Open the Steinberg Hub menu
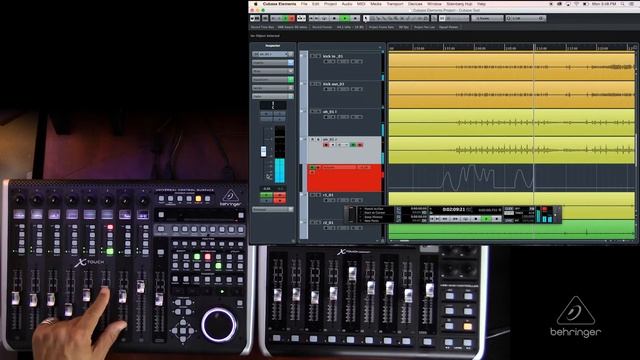Viewport: 640px width, 360px height. coord(459,4)
